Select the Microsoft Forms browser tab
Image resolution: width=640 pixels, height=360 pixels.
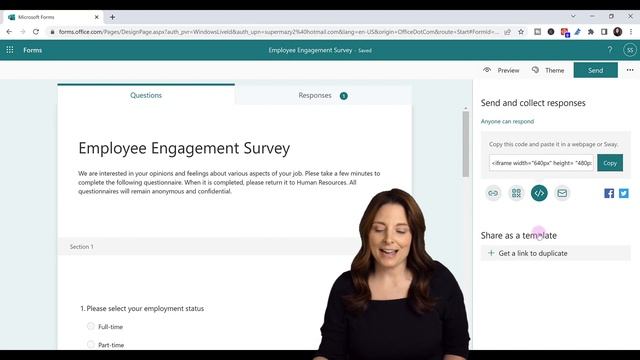coord(53,17)
